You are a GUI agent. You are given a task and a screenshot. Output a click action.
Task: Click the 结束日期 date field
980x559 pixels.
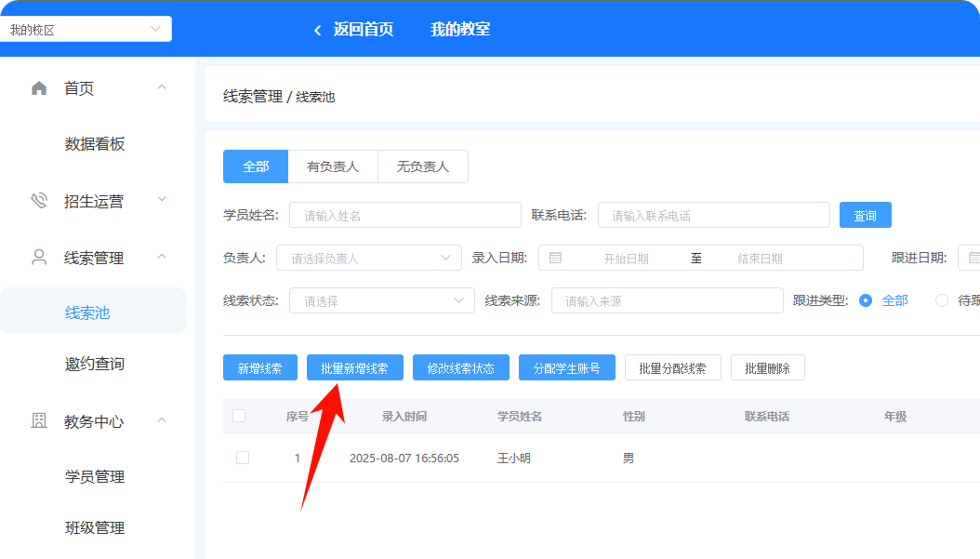click(x=760, y=259)
